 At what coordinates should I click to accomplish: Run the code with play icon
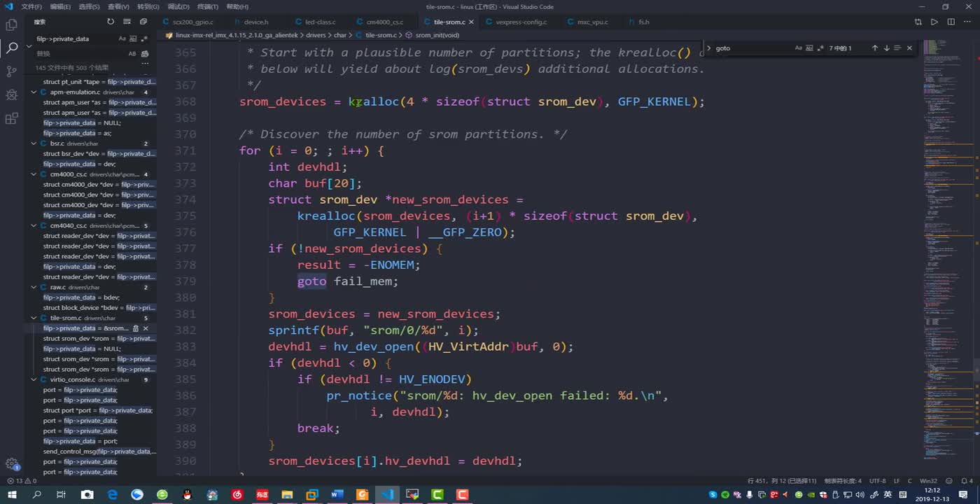[x=934, y=22]
